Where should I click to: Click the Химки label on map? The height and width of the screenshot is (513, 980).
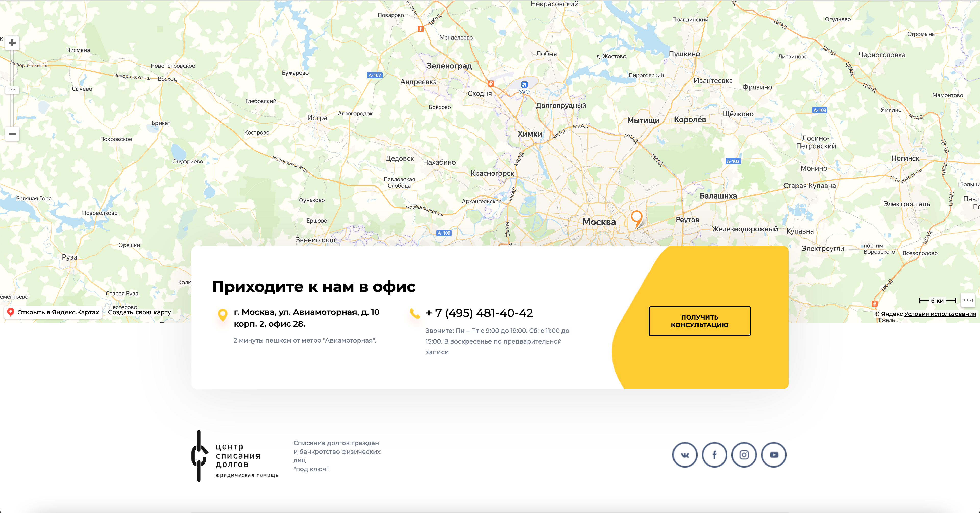point(530,134)
